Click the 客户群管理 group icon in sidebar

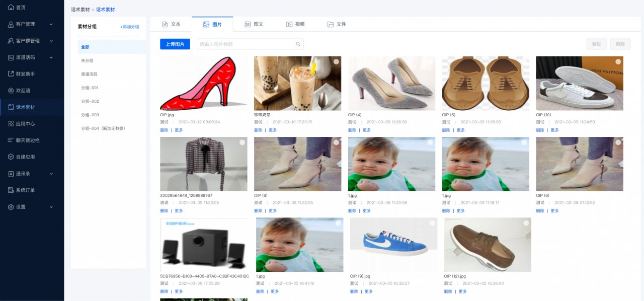click(11, 41)
